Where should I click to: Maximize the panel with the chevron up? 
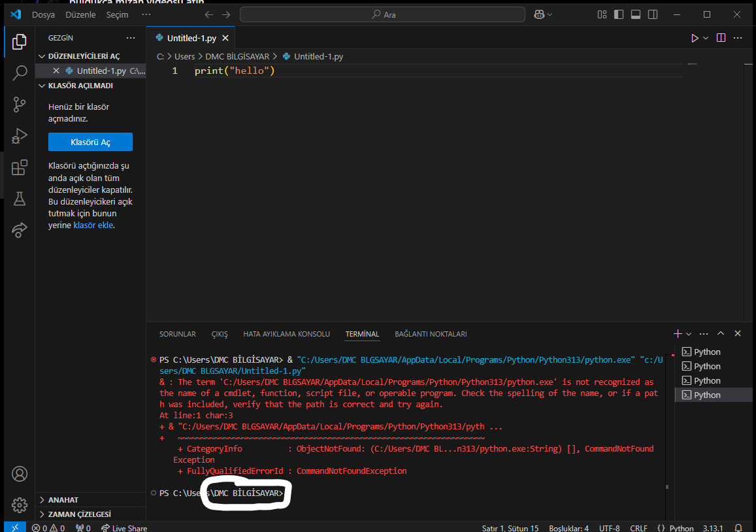(x=720, y=334)
